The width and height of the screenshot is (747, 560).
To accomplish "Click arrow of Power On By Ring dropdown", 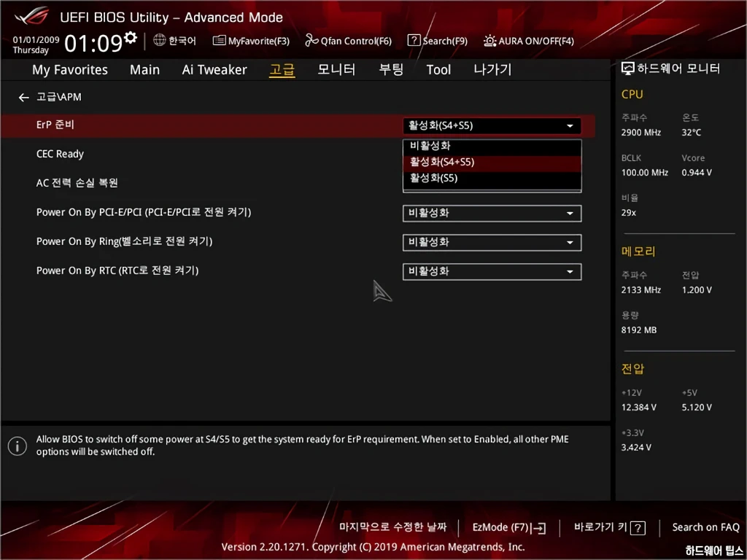I will point(570,243).
